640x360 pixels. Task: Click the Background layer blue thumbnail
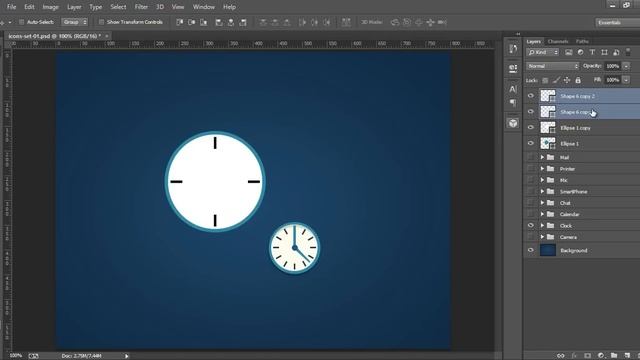pos(548,250)
